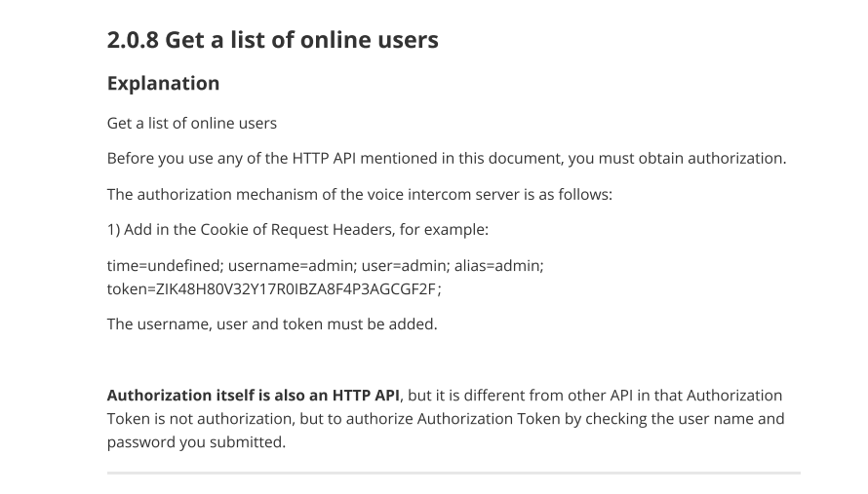This screenshot has height=494, width=868.
Task: Click 'The username, user and token must be added' line
Action: click(272, 324)
